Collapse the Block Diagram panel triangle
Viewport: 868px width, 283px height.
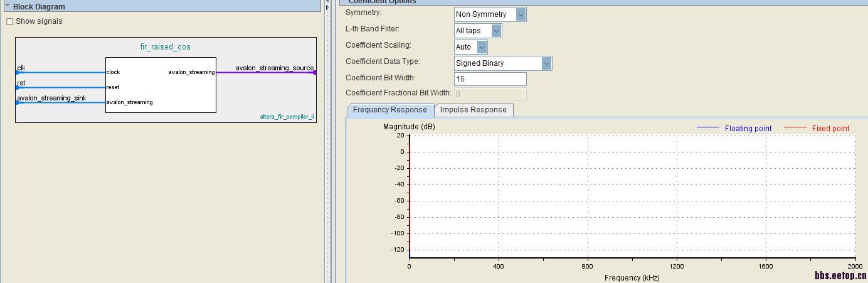click(x=7, y=6)
